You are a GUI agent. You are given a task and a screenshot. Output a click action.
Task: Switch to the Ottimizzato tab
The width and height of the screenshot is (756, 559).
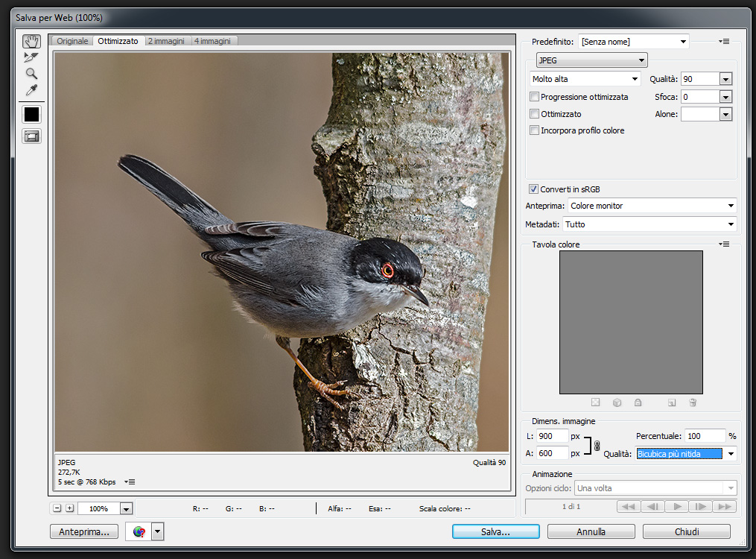tap(118, 41)
